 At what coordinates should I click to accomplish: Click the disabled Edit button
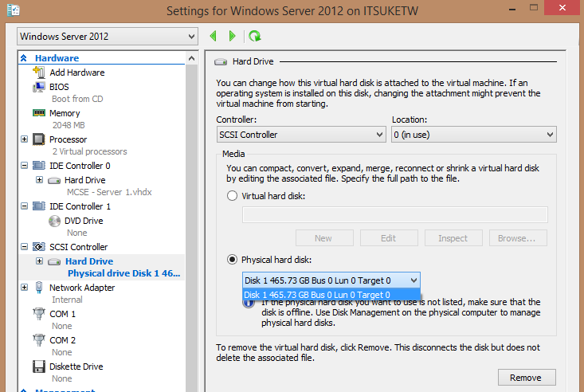(x=389, y=238)
